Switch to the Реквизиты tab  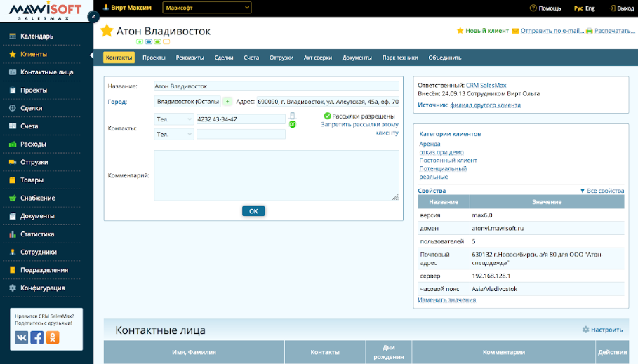(190, 58)
